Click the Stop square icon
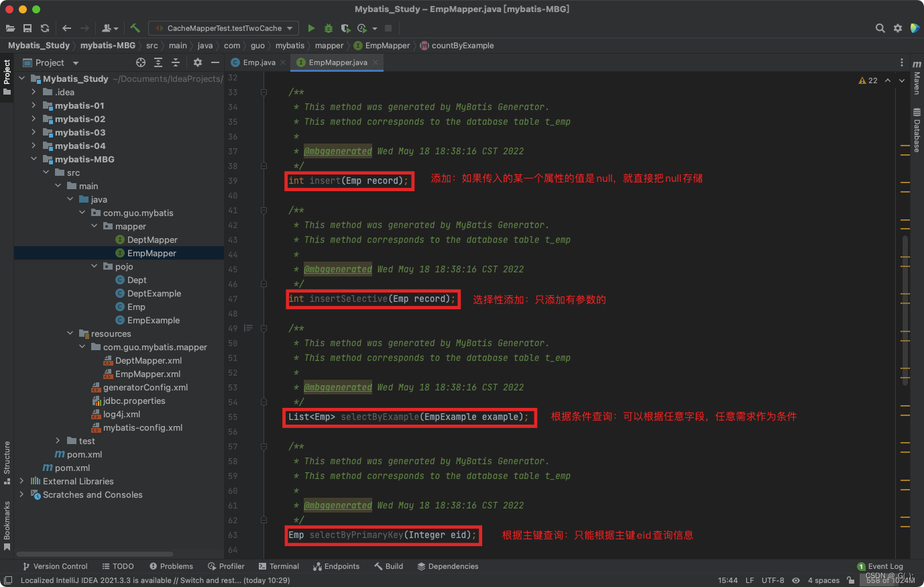 pyautogui.click(x=388, y=28)
